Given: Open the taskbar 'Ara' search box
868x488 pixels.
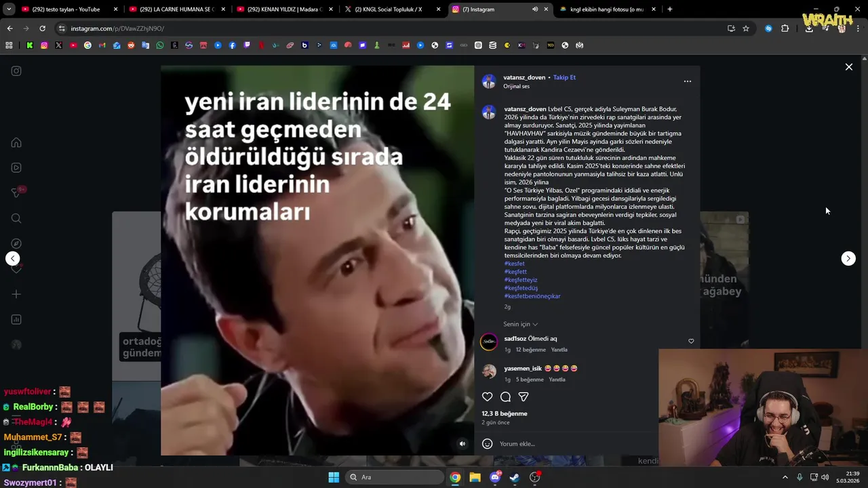Looking at the screenshot, I should (395, 477).
